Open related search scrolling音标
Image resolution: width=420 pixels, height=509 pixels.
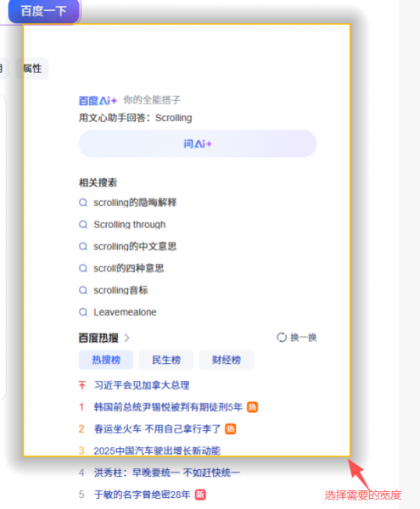click(120, 290)
